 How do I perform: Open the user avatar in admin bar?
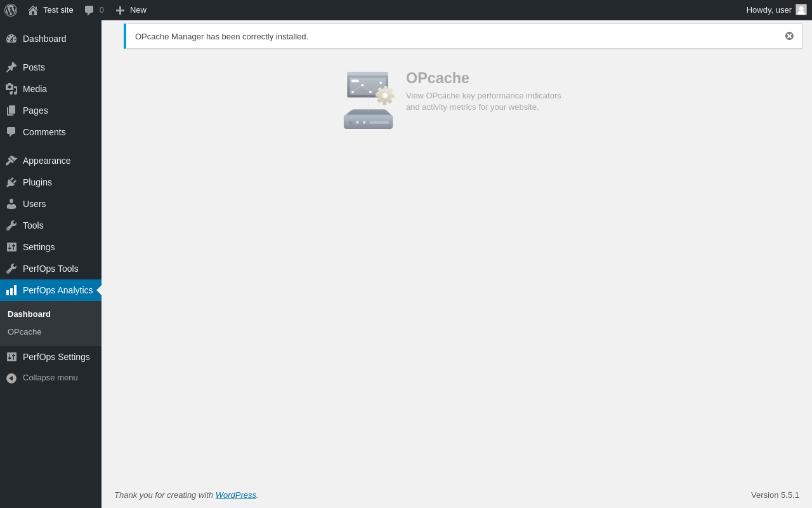tap(801, 10)
